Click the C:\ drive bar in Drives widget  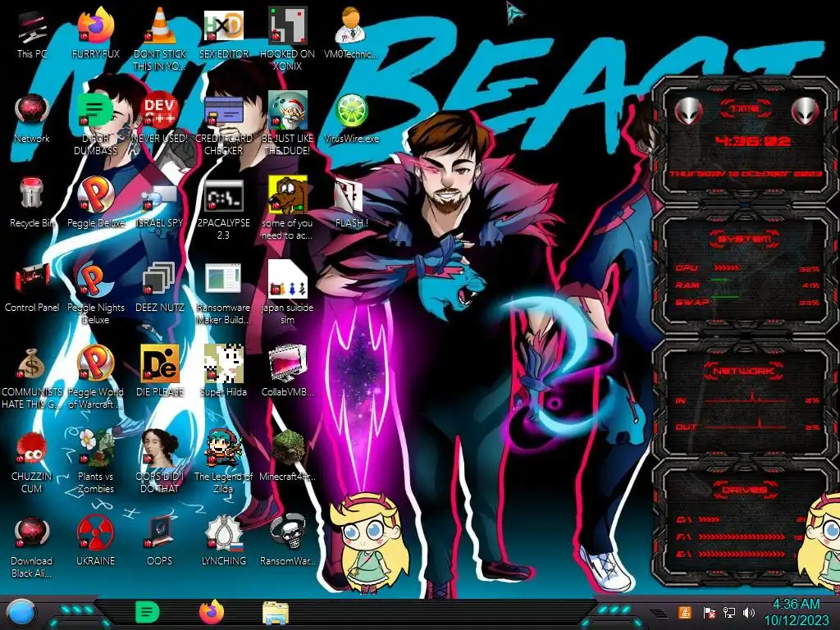point(709,519)
